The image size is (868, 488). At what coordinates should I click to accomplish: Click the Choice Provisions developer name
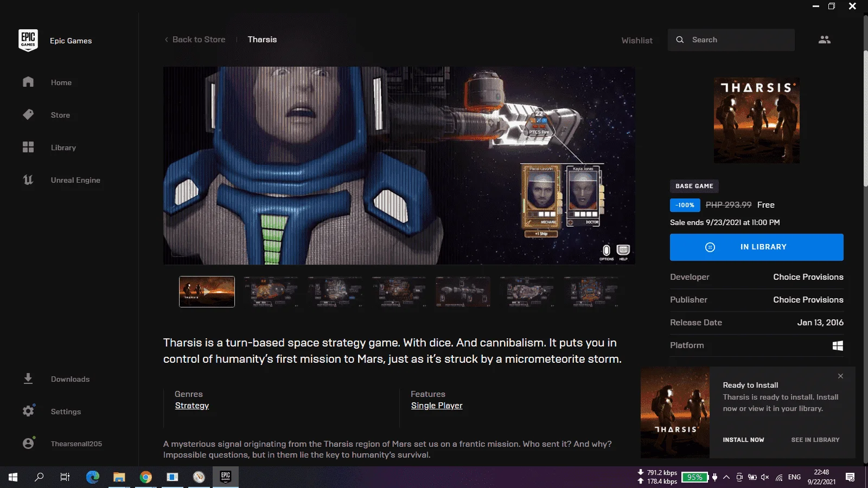pyautogui.click(x=808, y=277)
